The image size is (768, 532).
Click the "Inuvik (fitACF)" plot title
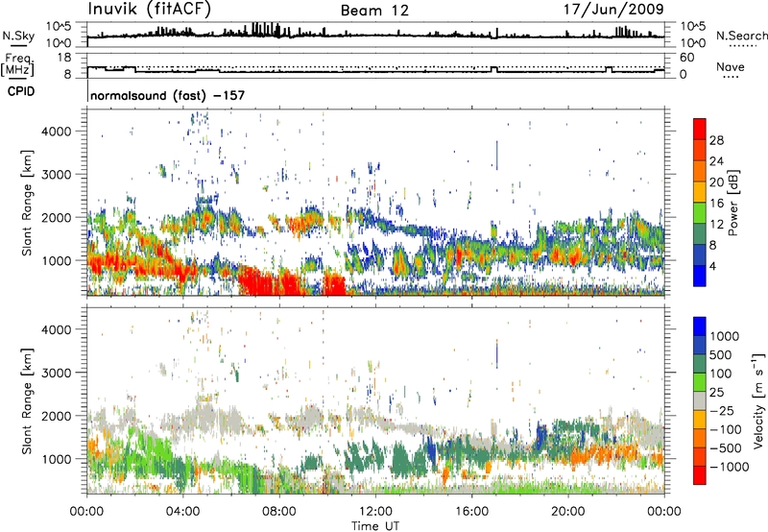(150, 10)
